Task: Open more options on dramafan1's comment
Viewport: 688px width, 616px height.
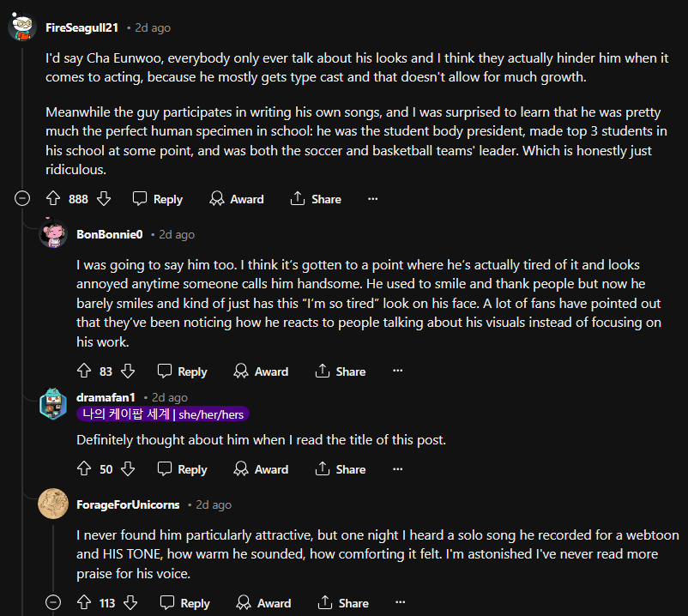Action: 397,469
